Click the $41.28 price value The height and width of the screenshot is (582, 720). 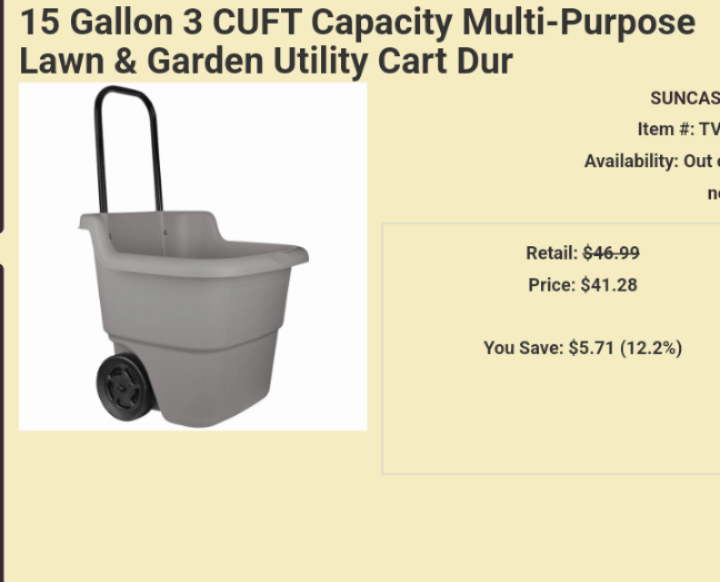(x=609, y=285)
